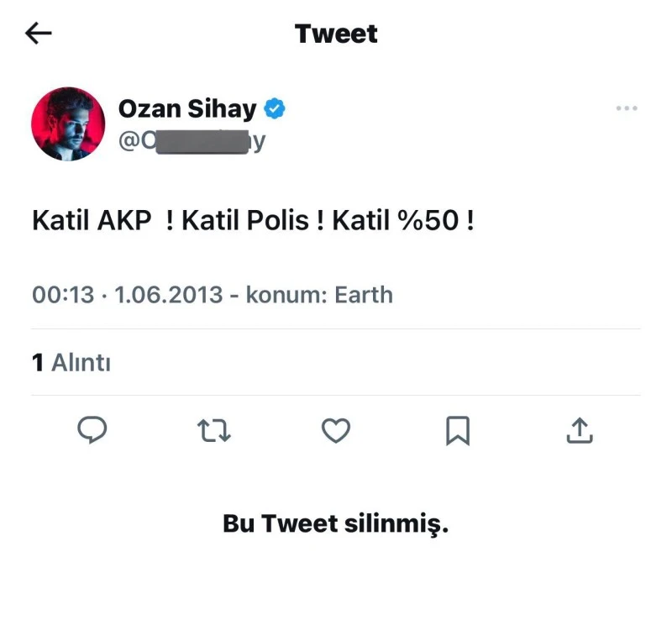Toggle the bookmark icon for this tweet
The image size is (672, 641).
click(x=458, y=431)
